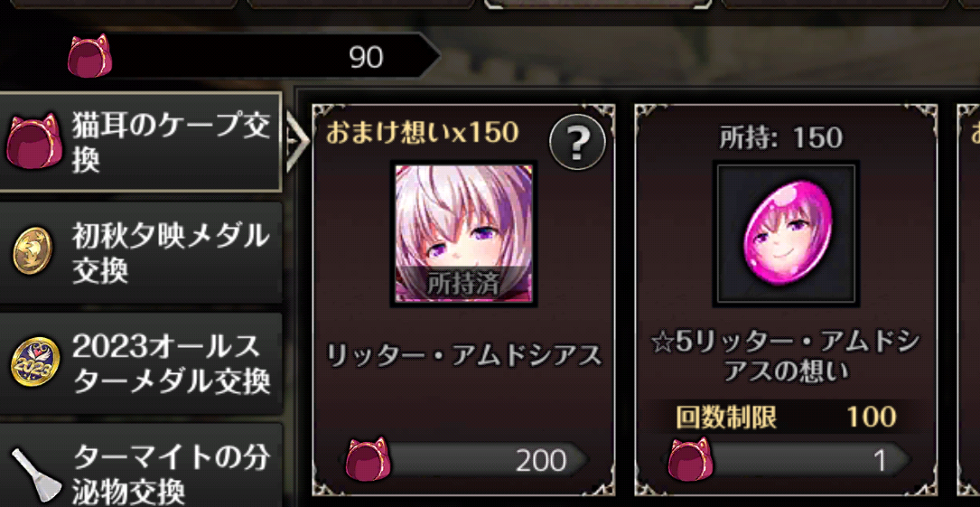Select the 猫耳のケープ交換 tab

pyautogui.click(x=141, y=142)
